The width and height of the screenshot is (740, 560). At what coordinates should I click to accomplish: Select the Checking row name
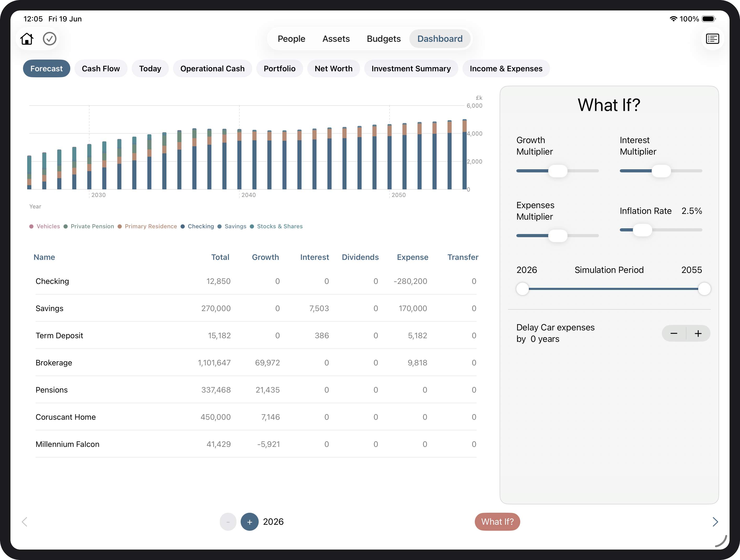52,281
